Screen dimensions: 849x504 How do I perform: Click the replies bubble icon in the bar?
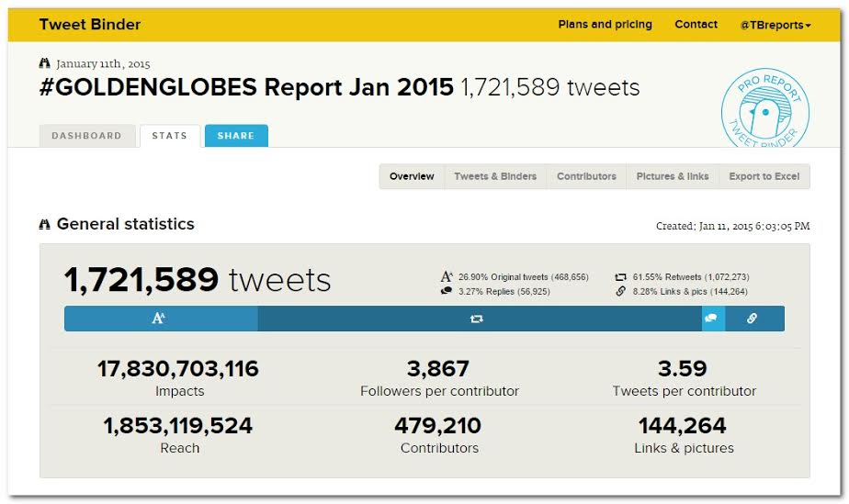tap(711, 319)
